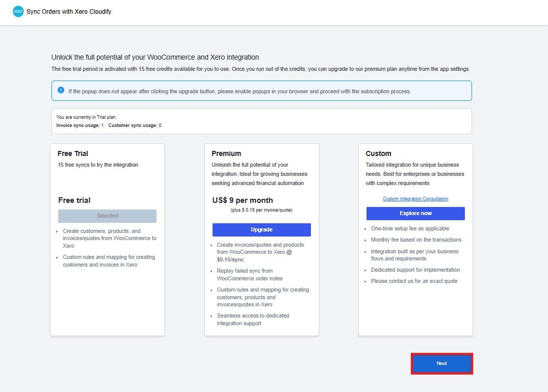Click the Dedicated support for implementation bullet
548x392 pixels.
coord(415,270)
